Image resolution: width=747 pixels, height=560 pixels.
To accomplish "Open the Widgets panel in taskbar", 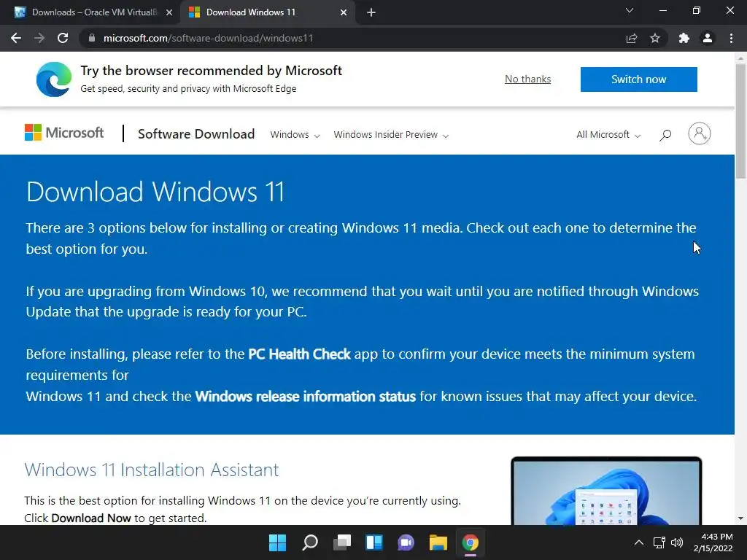I will coord(374,542).
